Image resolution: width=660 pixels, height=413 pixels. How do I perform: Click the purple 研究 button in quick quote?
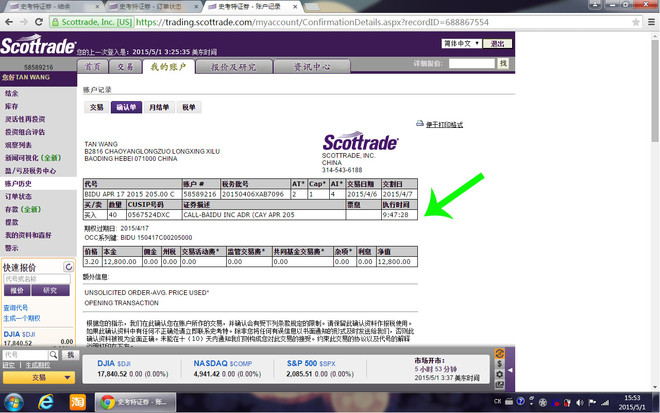point(50,290)
